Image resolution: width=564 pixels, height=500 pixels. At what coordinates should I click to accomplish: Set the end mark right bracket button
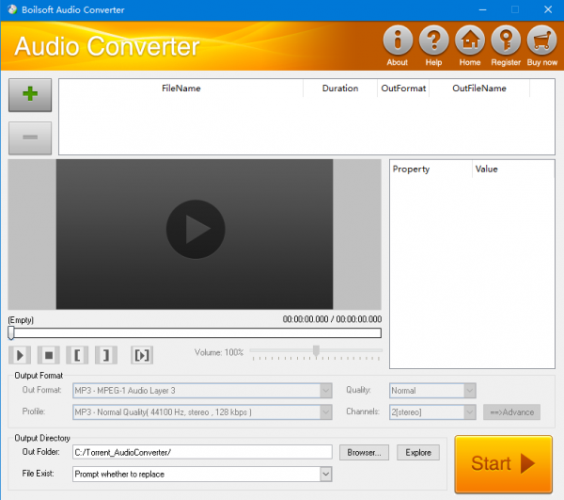106,355
